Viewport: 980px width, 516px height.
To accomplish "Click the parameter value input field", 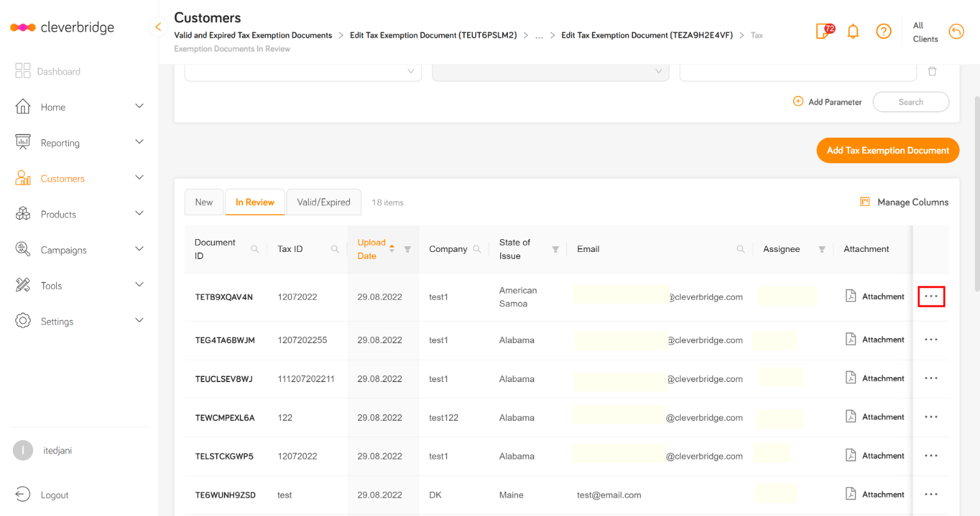I will (x=798, y=72).
